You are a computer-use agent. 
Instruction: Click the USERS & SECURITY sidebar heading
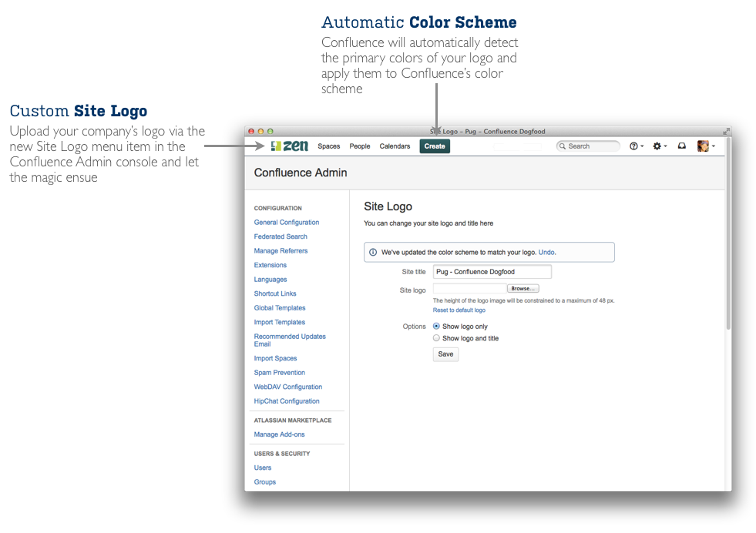tap(282, 454)
